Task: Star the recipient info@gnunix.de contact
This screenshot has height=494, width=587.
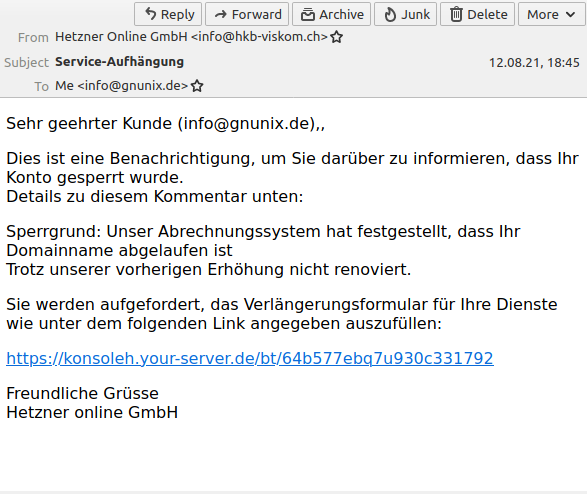Action: point(197,86)
